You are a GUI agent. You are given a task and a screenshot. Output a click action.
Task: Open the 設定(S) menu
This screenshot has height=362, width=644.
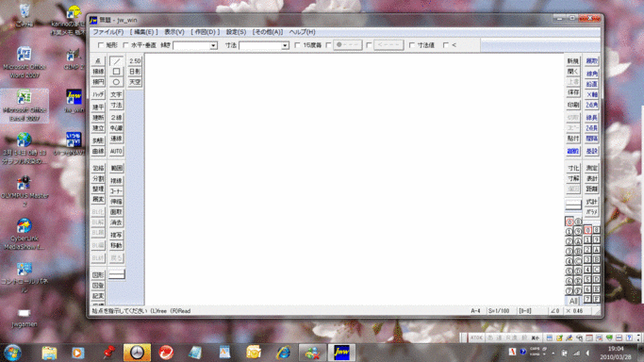click(x=236, y=32)
